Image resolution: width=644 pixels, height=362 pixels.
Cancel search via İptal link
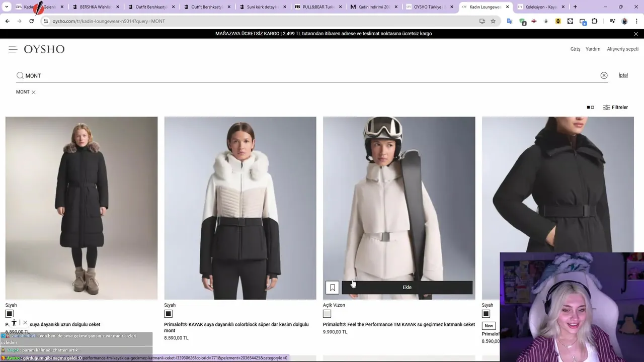pos(623,75)
